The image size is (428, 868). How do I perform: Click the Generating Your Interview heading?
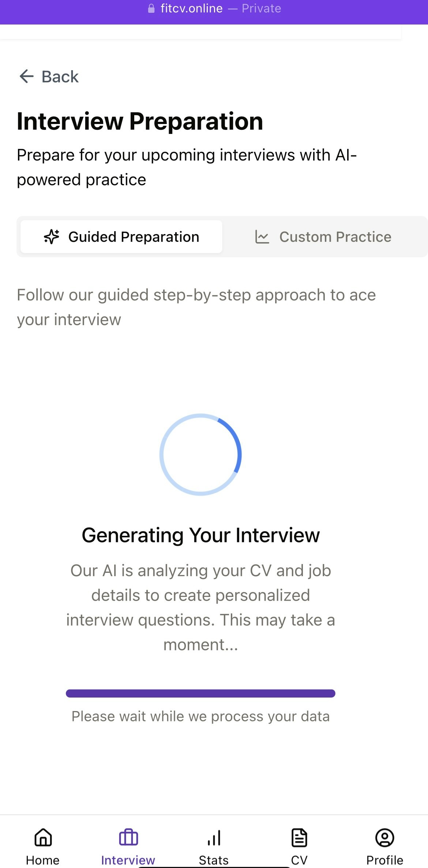pyautogui.click(x=200, y=535)
